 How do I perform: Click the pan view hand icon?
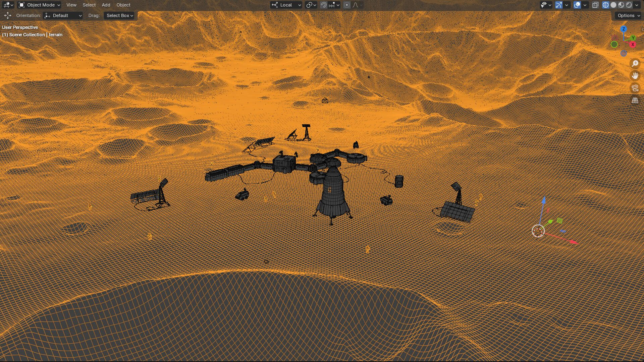[x=635, y=76]
